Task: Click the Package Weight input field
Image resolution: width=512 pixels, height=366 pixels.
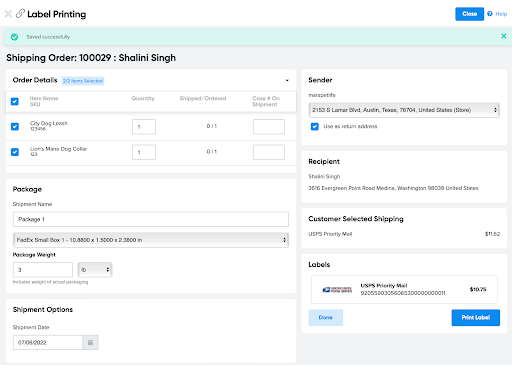Action: pos(43,270)
